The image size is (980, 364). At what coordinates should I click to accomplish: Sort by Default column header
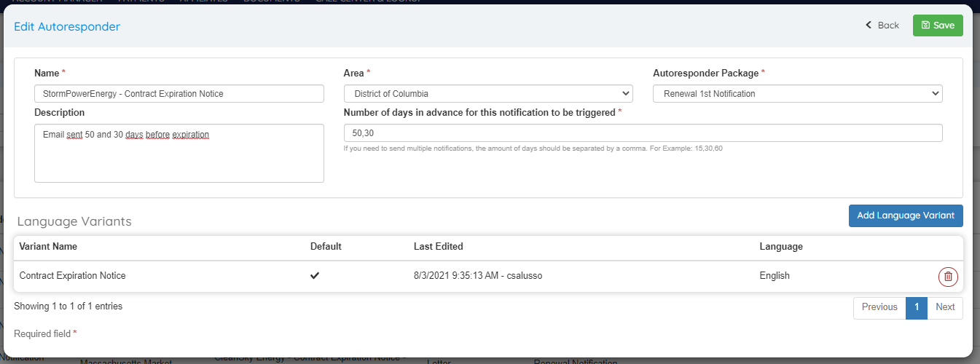326,247
